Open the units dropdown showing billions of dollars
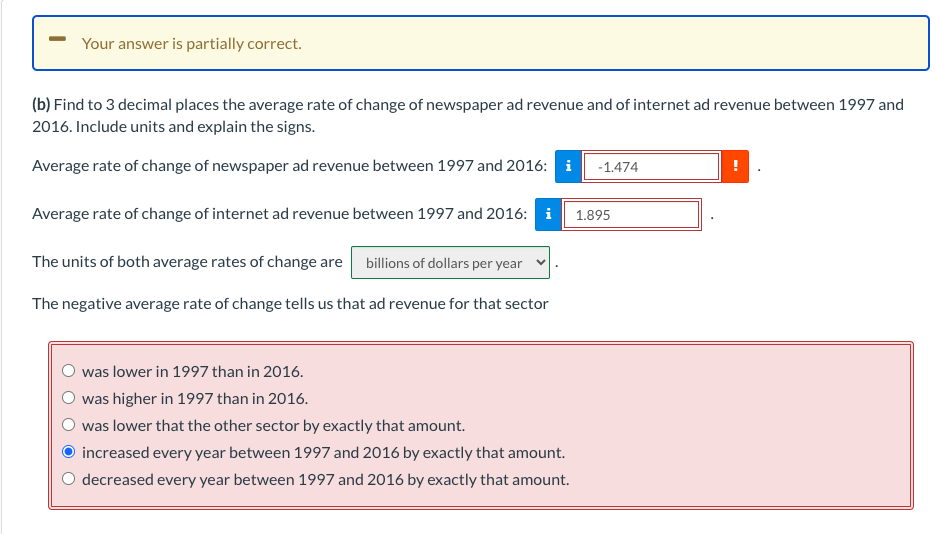This screenshot has width=935, height=534. pyautogui.click(x=450, y=263)
